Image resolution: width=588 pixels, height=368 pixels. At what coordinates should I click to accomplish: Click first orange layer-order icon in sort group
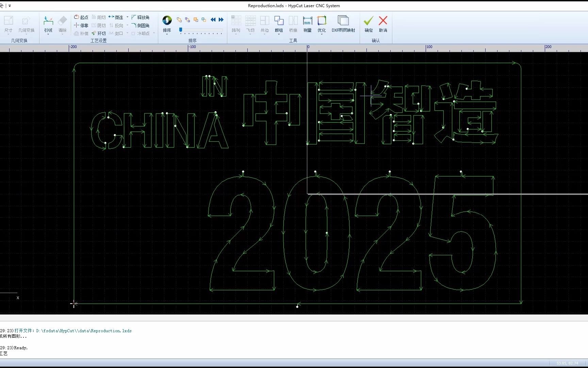179,20
